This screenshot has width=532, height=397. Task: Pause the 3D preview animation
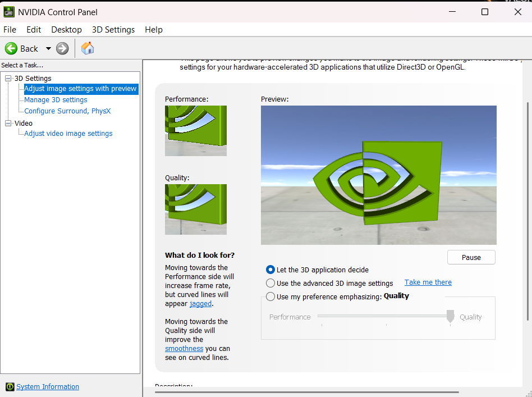click(471, 257)
